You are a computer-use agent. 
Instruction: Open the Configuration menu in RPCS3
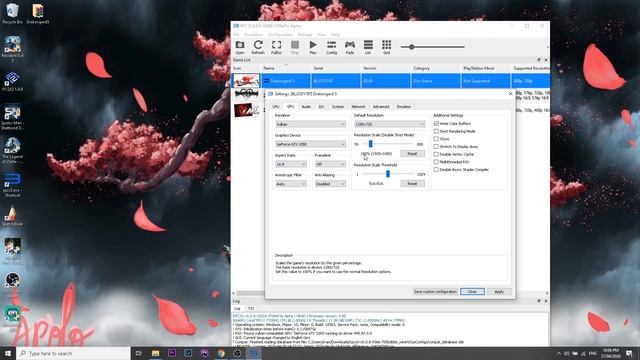[280, 35]
